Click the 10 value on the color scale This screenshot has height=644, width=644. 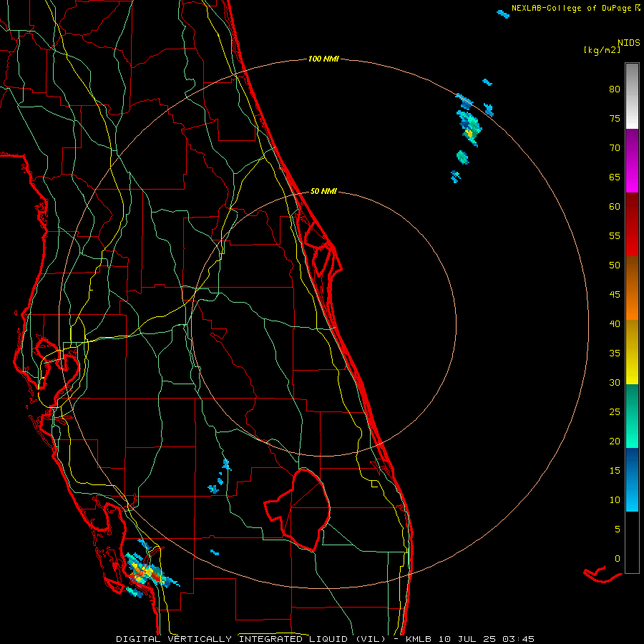615,500
